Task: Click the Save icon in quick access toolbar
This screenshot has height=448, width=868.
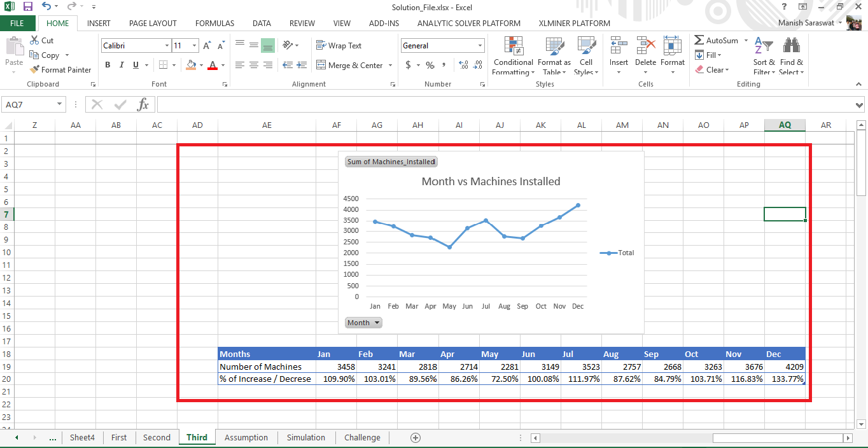Action: click(x=27, y=6)
